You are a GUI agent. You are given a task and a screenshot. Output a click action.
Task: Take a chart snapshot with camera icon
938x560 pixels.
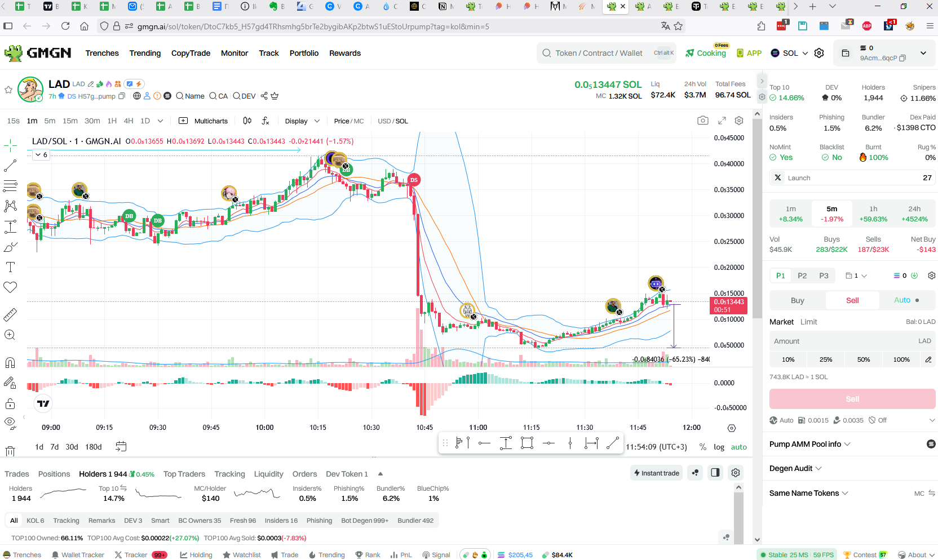703,121
